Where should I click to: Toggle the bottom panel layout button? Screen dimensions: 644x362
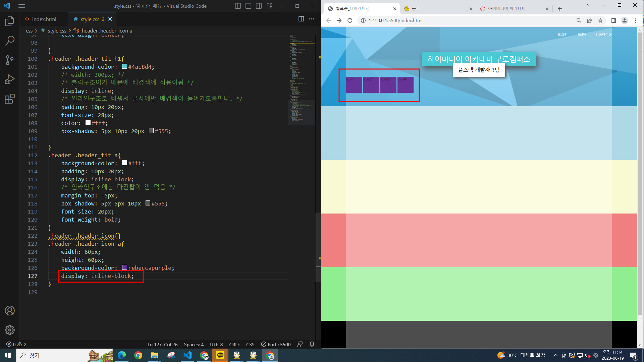tap(248, 6)
